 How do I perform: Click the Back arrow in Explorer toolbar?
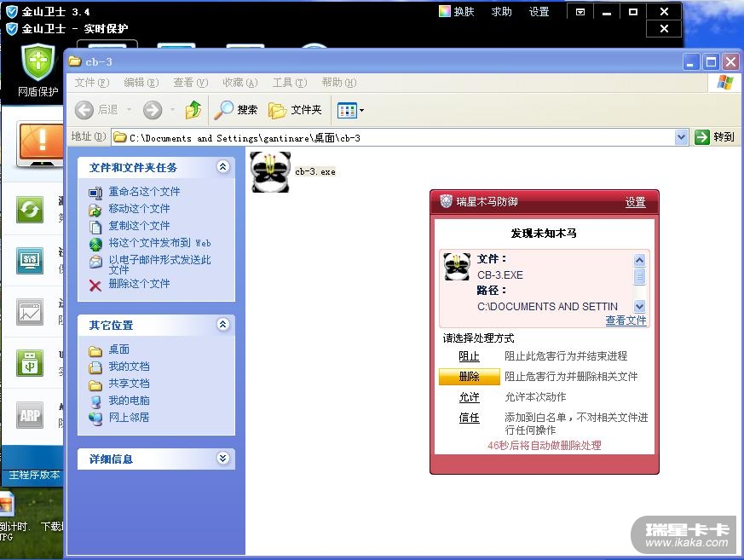coord(84,110)
